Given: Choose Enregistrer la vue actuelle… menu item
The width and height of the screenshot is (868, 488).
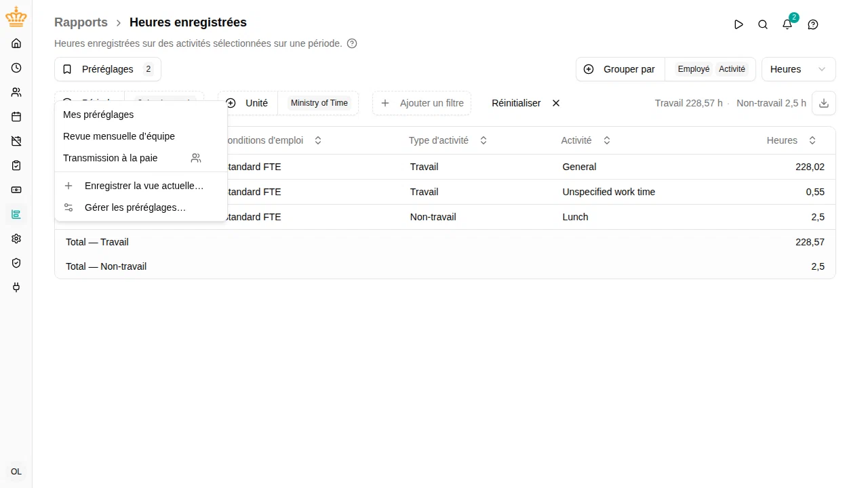Looking at the screenshot, I should click(141, 186).
